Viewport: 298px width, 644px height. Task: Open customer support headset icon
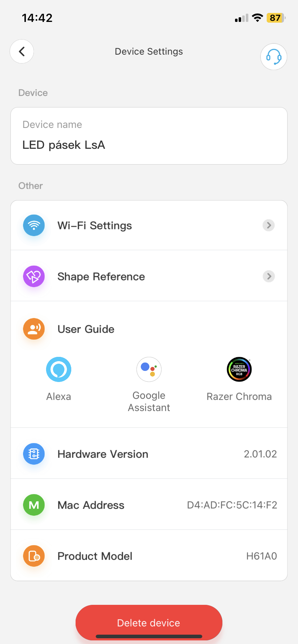[274, 57]
